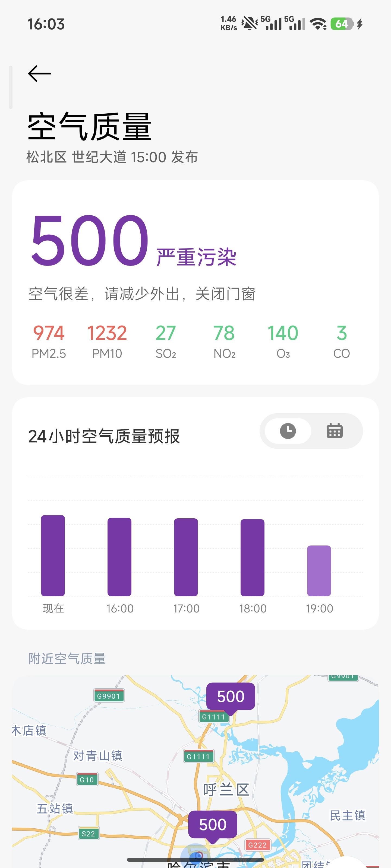The width and height of the screenshot is (391, 868).
Task: Go back using the arrow icon
Action: coord(39,74)
